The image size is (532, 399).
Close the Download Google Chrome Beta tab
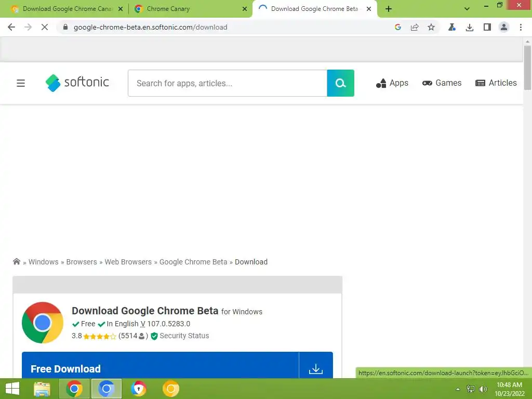pyautogui.click(x=369, y=9)
